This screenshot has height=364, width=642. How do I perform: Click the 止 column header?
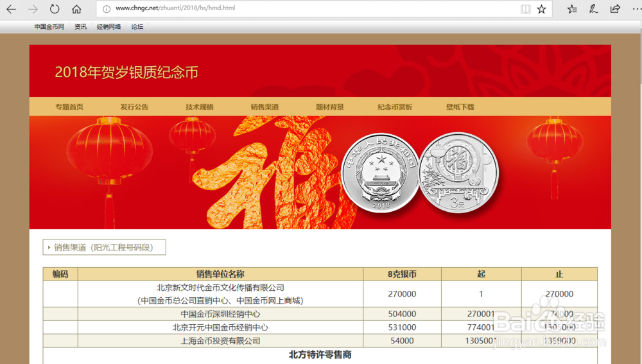559,274
